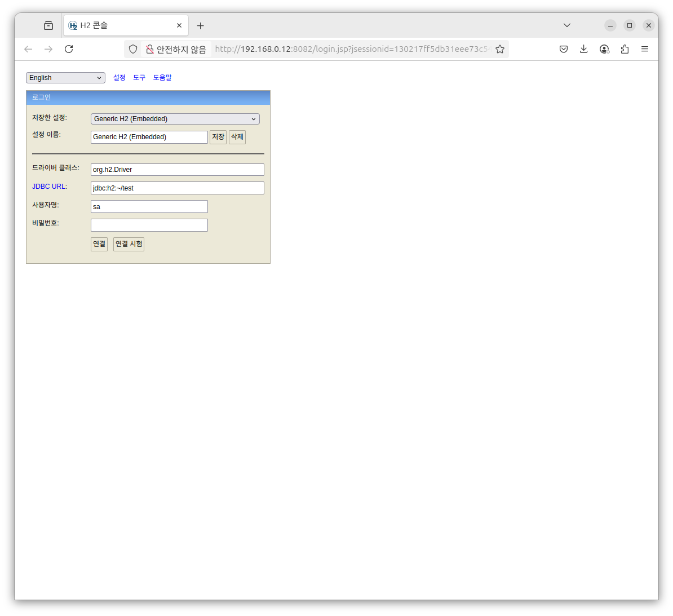Click the 삭제 button
The width and height of the screenshot is (673, 616).
coord(237,137)
